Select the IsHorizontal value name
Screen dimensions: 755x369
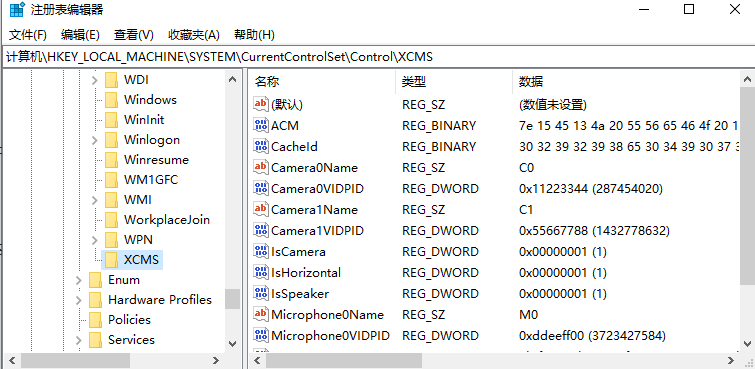[306, 273]
